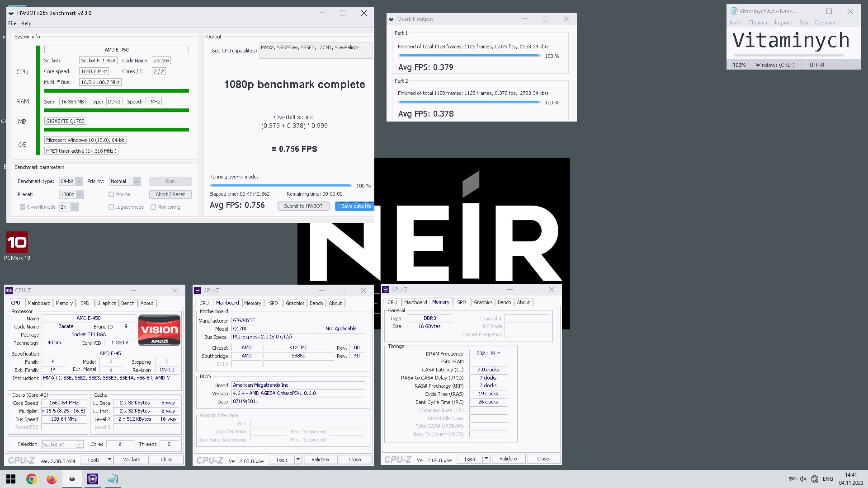This screenshot has width=868, height=488.
Task: Switch to Notepad taskbar icon
Action: pos(113,479)
